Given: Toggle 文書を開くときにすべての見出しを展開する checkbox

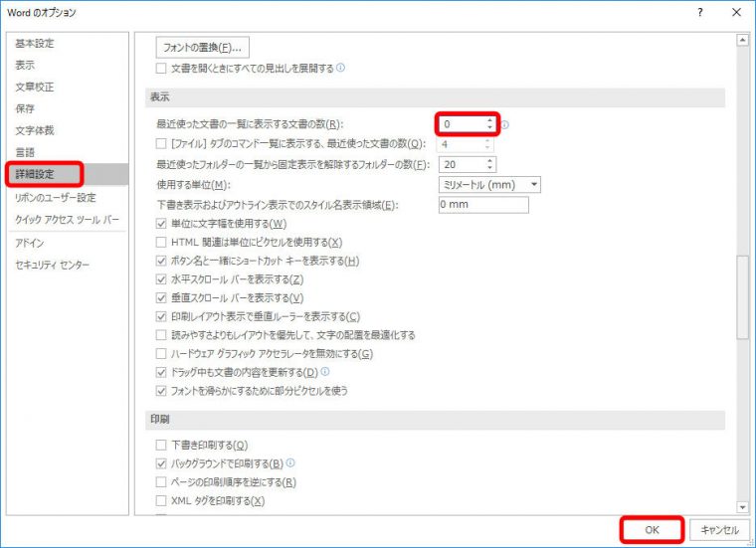Looking at the screenshot, I should (x=161, y=69).
